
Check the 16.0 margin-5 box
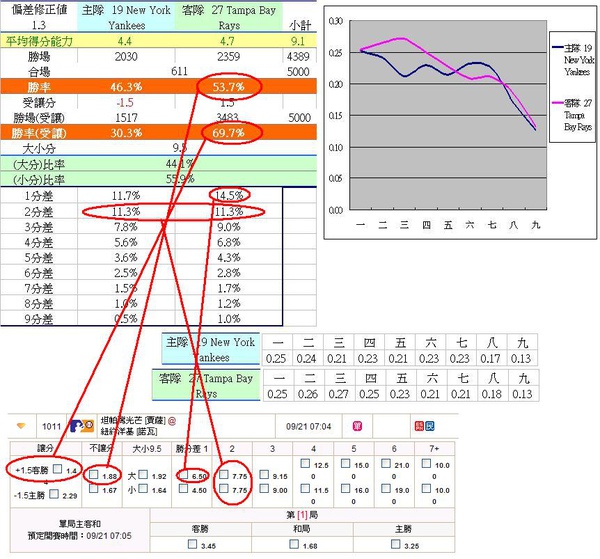pos(346,488)
